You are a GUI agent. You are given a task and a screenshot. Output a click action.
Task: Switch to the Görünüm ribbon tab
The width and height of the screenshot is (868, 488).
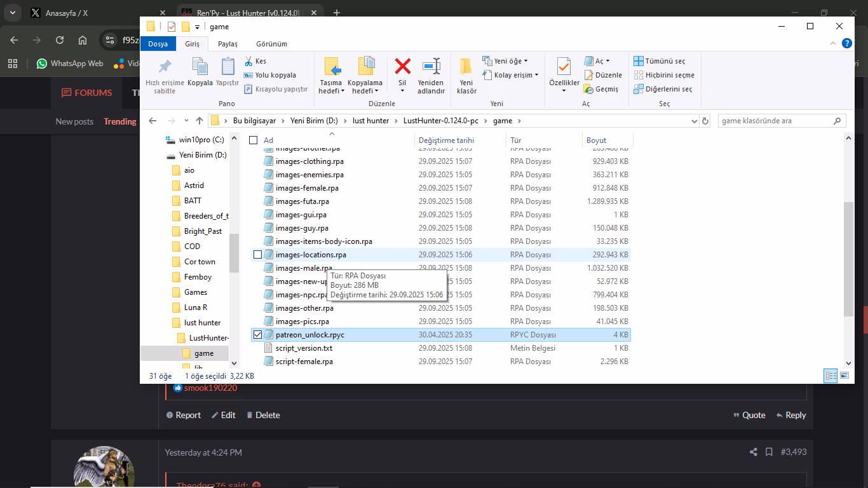point(271,44)
